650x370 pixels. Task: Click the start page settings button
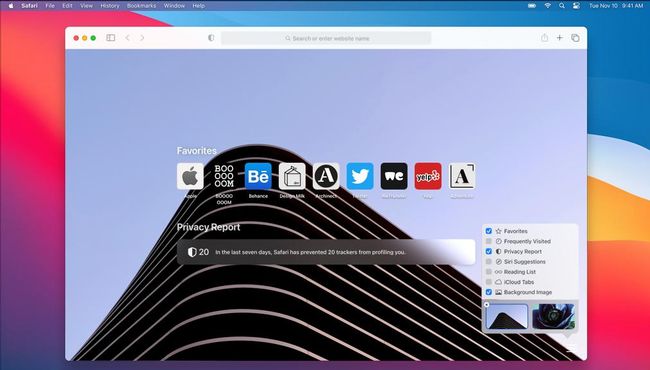[x=571, y=349]
